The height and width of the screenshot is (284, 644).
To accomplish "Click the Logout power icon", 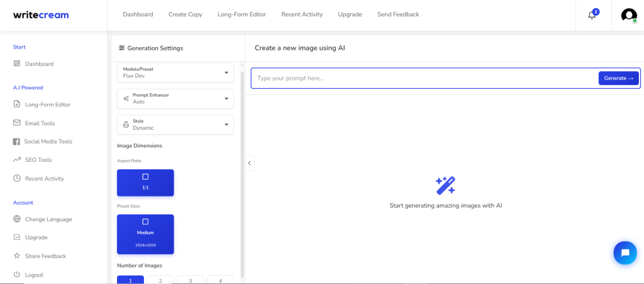I will tap(17, 275).
